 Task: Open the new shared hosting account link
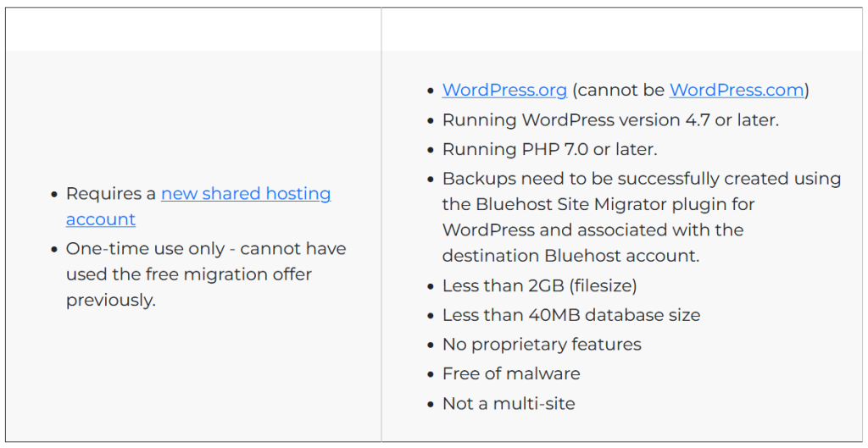click(246, 194)
